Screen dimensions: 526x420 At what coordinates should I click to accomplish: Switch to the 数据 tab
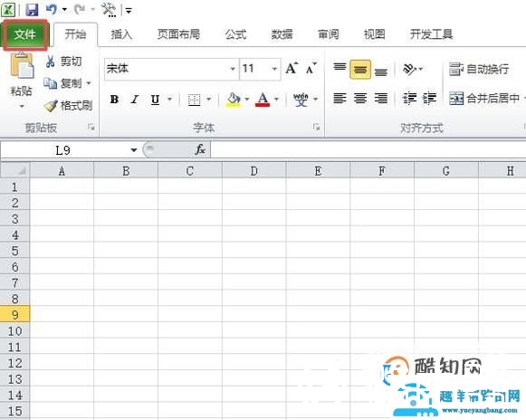click(282, 34)
